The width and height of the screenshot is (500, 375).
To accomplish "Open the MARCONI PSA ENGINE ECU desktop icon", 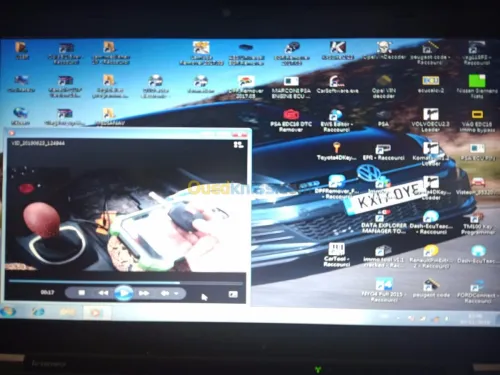I will [x=291, y=87].
